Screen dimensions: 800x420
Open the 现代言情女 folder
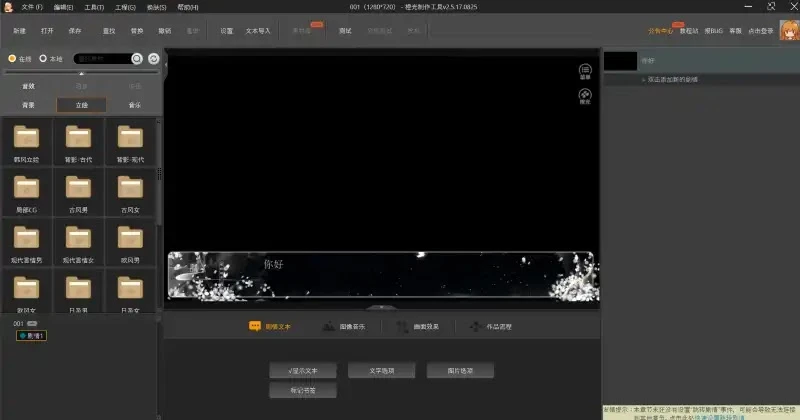[79, 243]
